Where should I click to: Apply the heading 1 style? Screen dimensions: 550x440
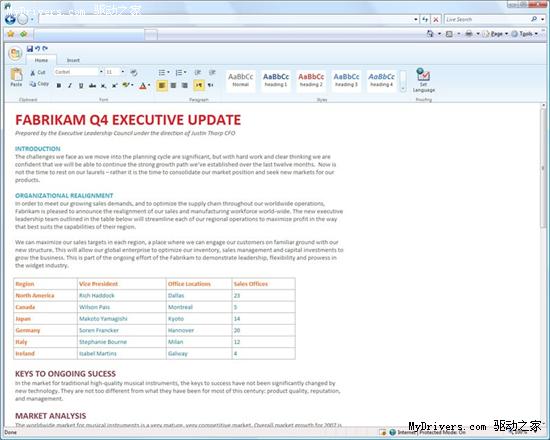tap(276, 81)
